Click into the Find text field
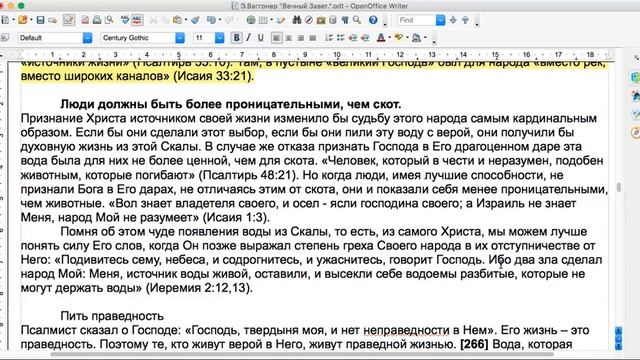Screen dimensions: 640x360 tap(416, 20)
